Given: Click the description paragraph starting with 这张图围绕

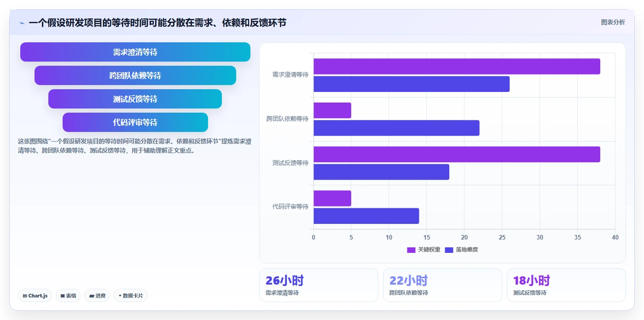Looking at the screenshot, I should tap(134, 146).
